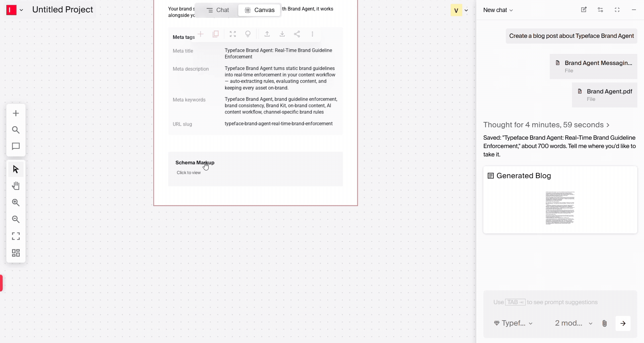
Task: Open Brand Agent Messaging file attachment
Action: [x=593, y=66]
